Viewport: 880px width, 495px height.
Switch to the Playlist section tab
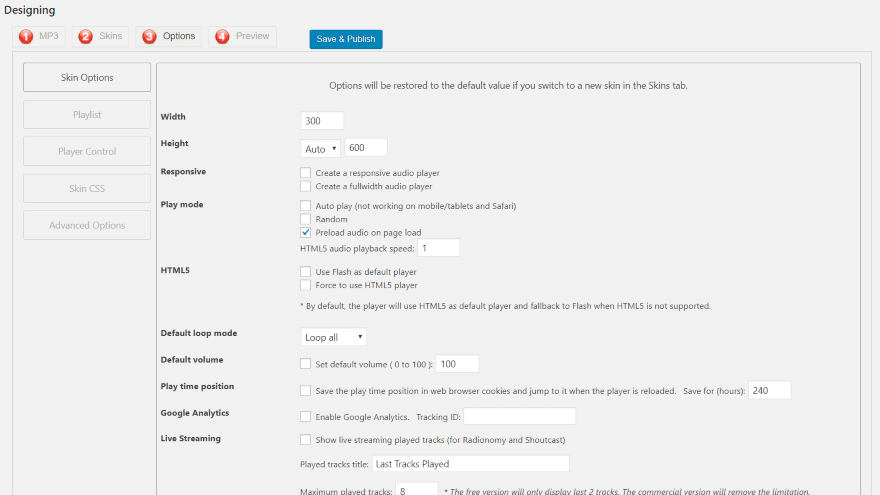87,115
